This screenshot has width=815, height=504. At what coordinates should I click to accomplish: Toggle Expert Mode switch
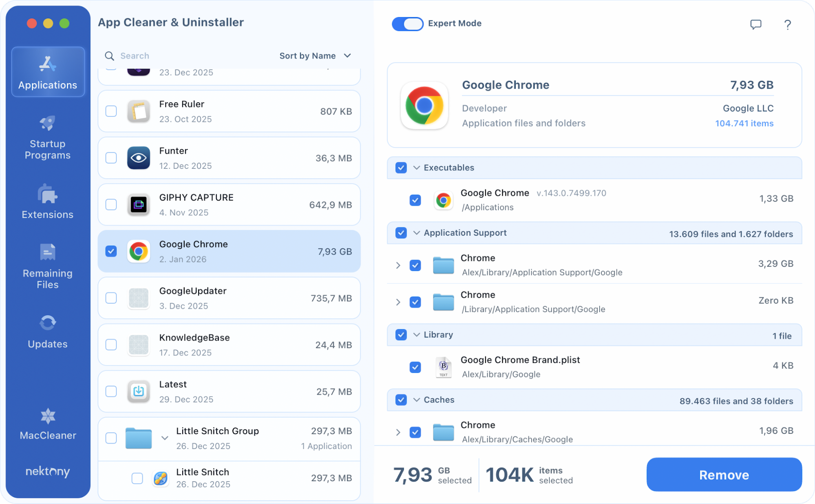[407, 24]
